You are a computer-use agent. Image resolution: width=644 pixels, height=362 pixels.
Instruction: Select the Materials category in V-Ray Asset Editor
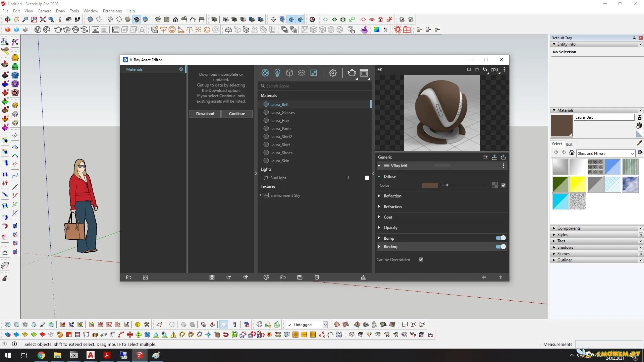tap(265, 73)
